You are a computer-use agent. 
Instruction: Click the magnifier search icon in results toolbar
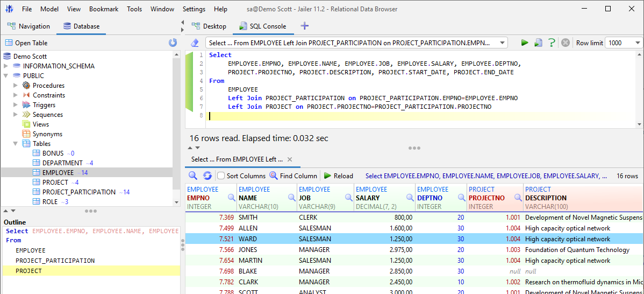tap(192, 176)
